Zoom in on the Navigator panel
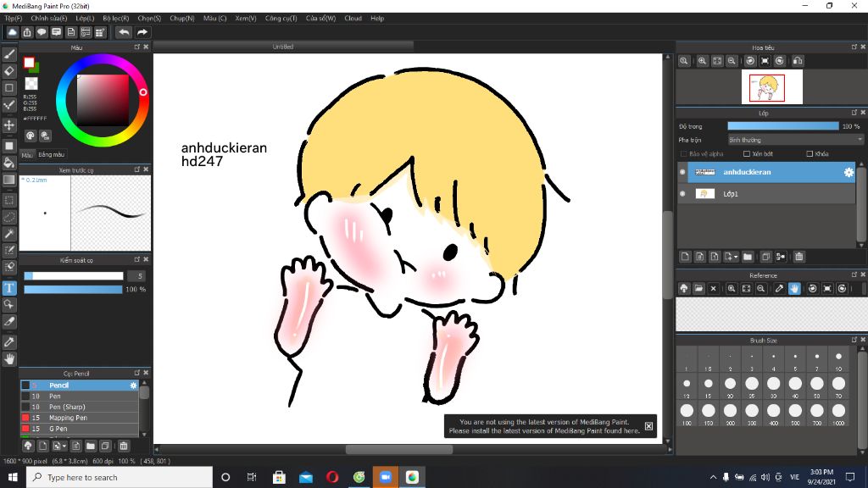 pos(702,61)
